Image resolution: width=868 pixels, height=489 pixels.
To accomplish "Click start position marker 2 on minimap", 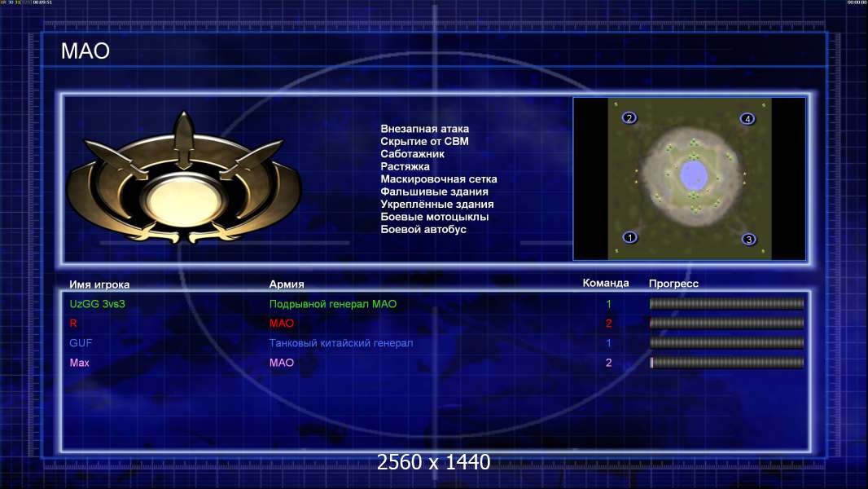I will coord(629,118).
